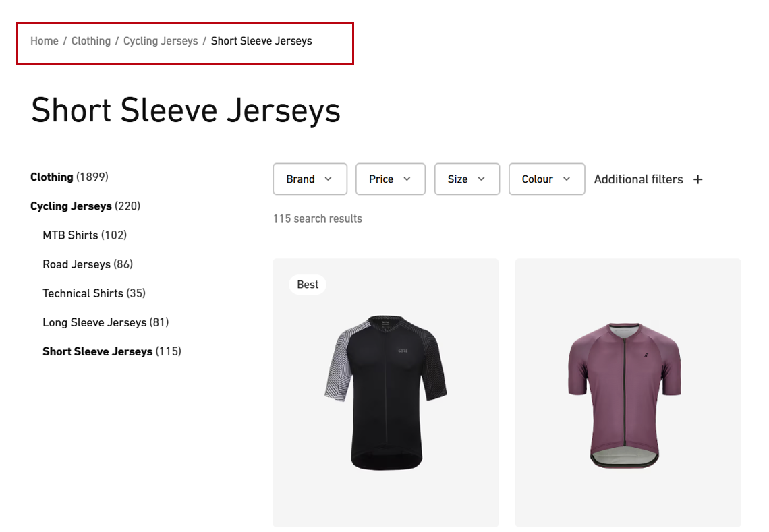Go to Clothing in the breadcrumb
Viewport: 769px width, 532px height.
(91, 41)
